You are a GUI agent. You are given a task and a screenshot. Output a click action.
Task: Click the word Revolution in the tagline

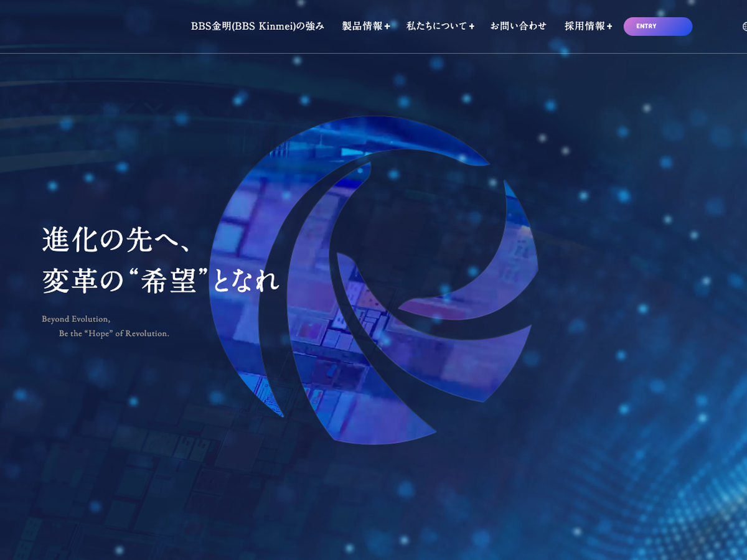pyautogui.click(x=147, y=334)
